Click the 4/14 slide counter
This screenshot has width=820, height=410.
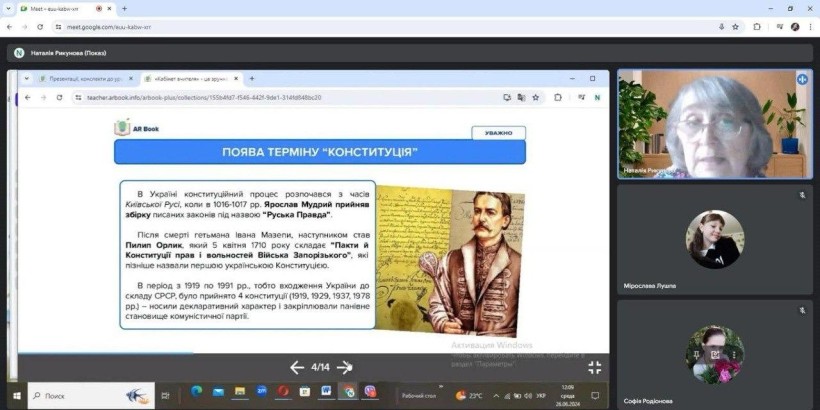[320, 368]
